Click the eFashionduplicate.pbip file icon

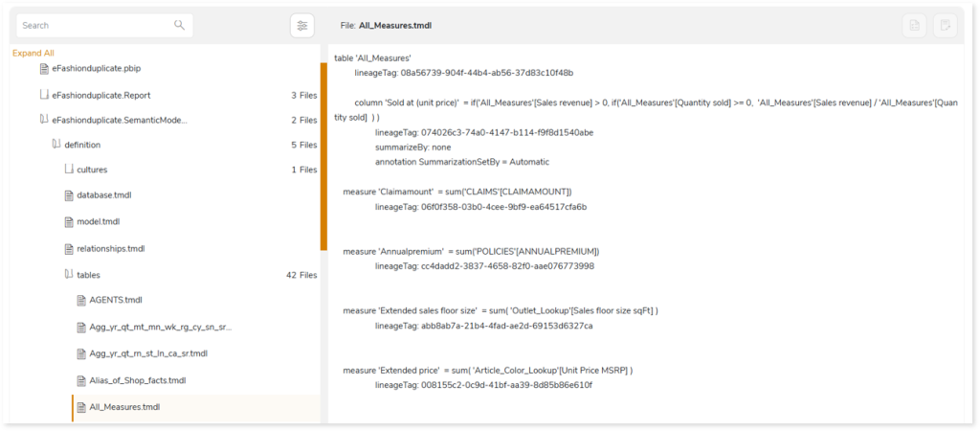pyautogui.click(x=43, y=69)
